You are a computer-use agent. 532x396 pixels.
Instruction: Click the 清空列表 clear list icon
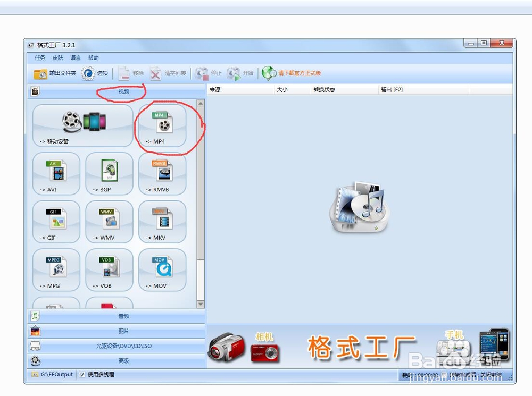155,73
